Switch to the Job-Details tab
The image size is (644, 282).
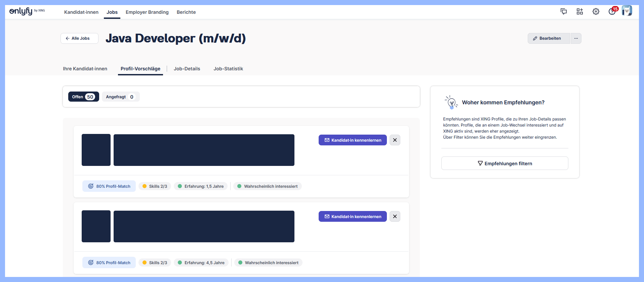[x=187, y=69]
